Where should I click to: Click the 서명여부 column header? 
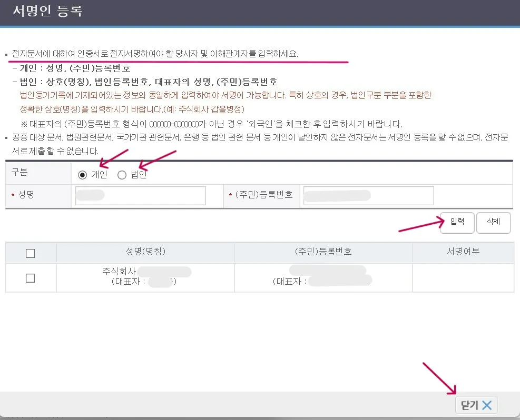[x=462, y=253]
